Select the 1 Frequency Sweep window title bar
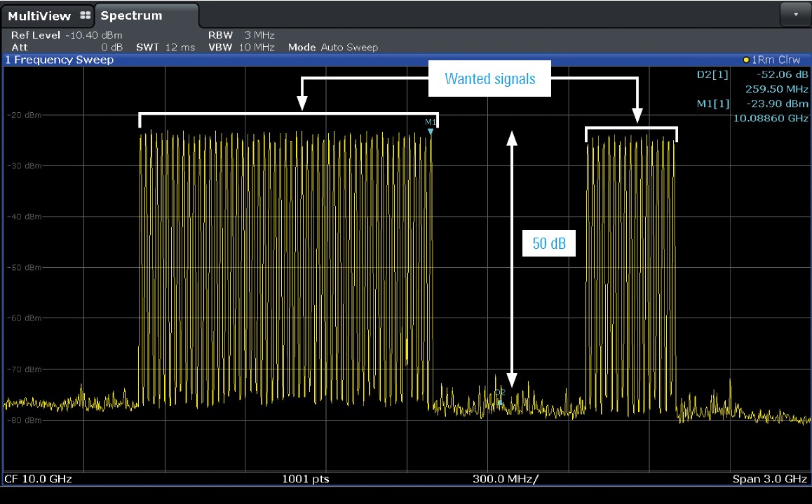Screen dimensions: 812x504 click(60, 60)
